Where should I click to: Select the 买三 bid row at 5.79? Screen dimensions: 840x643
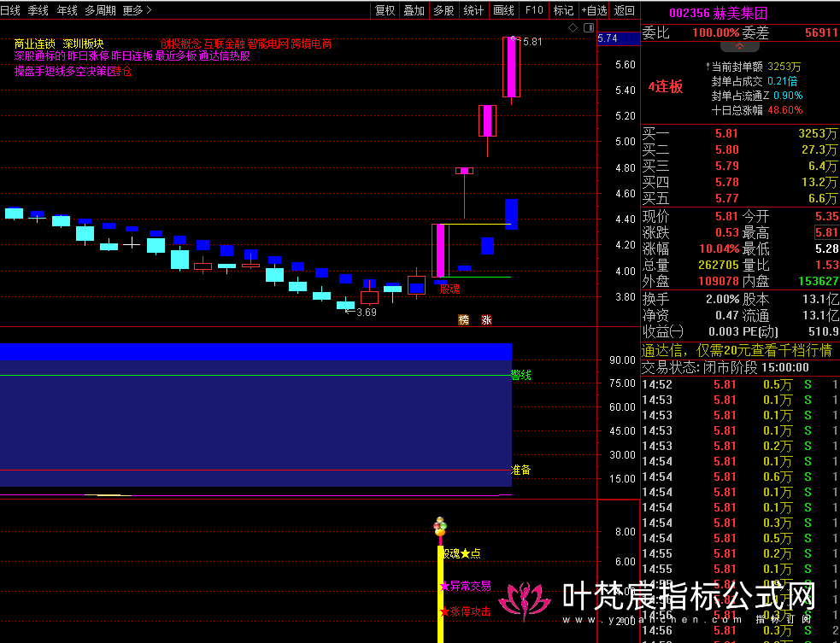[740, 166]
